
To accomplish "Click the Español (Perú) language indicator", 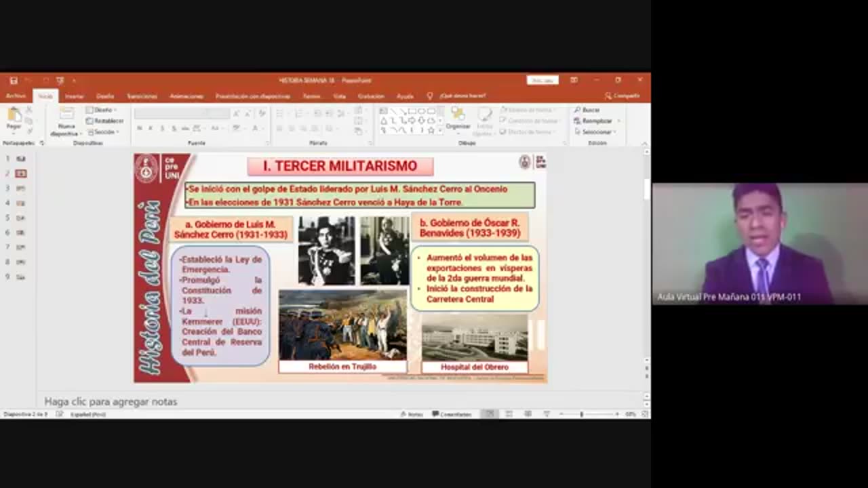I will tap(88, 414).
